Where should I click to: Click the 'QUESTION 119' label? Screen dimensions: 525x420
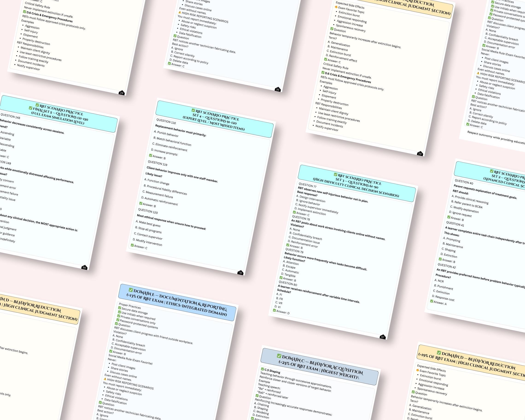click(157, 163)
